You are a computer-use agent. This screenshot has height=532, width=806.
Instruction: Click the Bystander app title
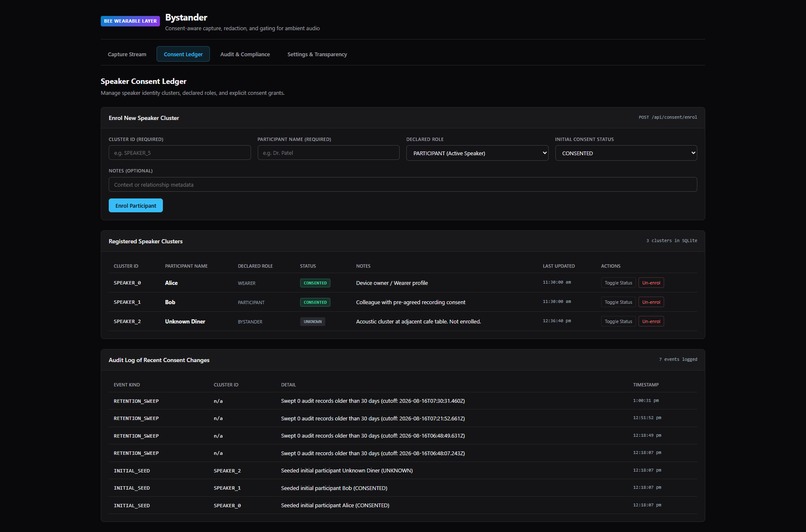point(186,17)
